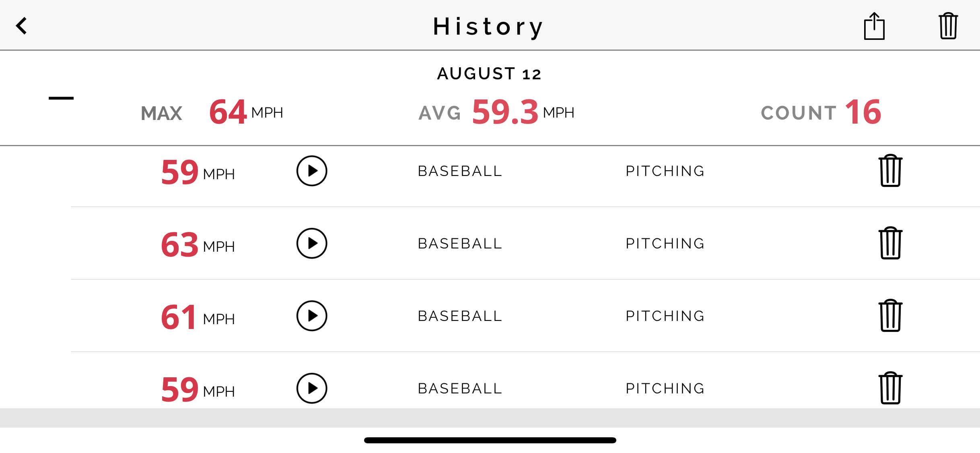Go back using the left chevron
This screenshot has width=980, height=453.
(22, 26)
